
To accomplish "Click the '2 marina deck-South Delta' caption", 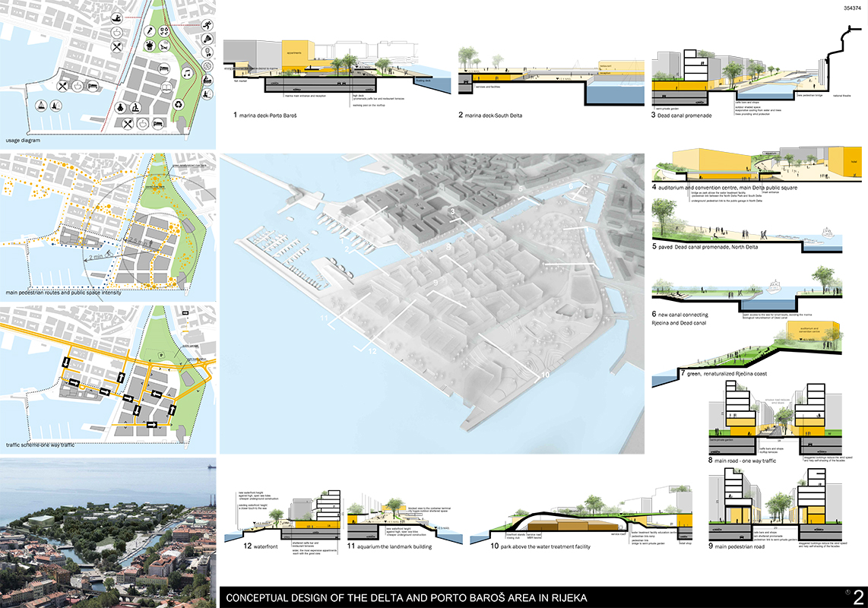I will 490,116.
